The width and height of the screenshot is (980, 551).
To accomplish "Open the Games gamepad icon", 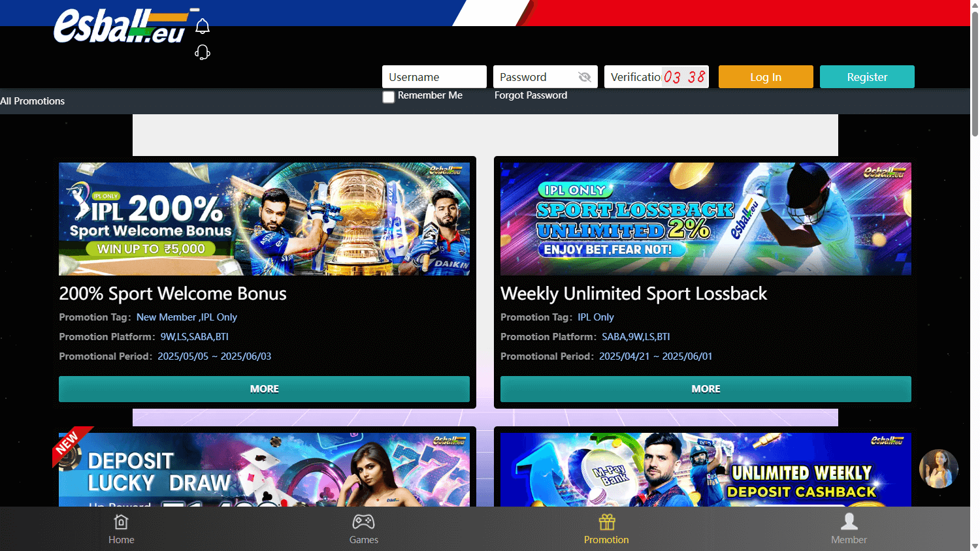I will point(364,522).
